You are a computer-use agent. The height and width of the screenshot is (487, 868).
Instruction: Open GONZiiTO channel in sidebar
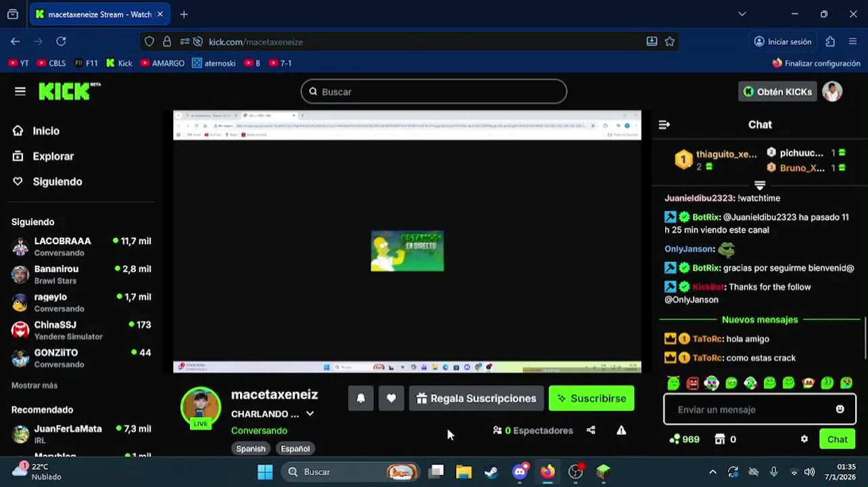(81, 358)
